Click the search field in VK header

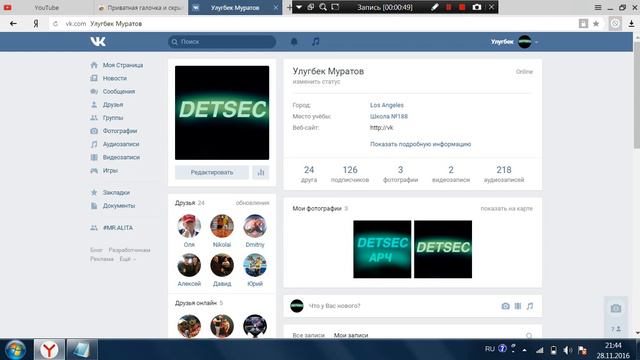point(222,42)
